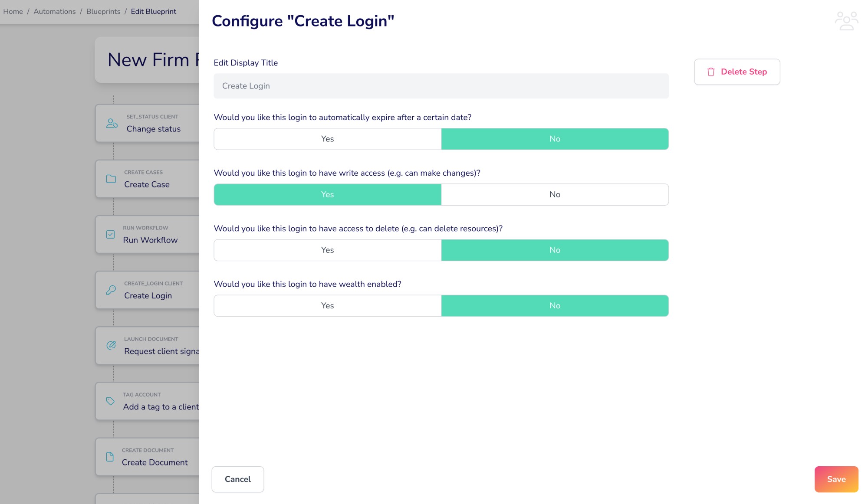Image resolution: width=868 pixels, height=504 pixels.
Task: Go to Automations in the breadcrumb
Action: point(55,12)
